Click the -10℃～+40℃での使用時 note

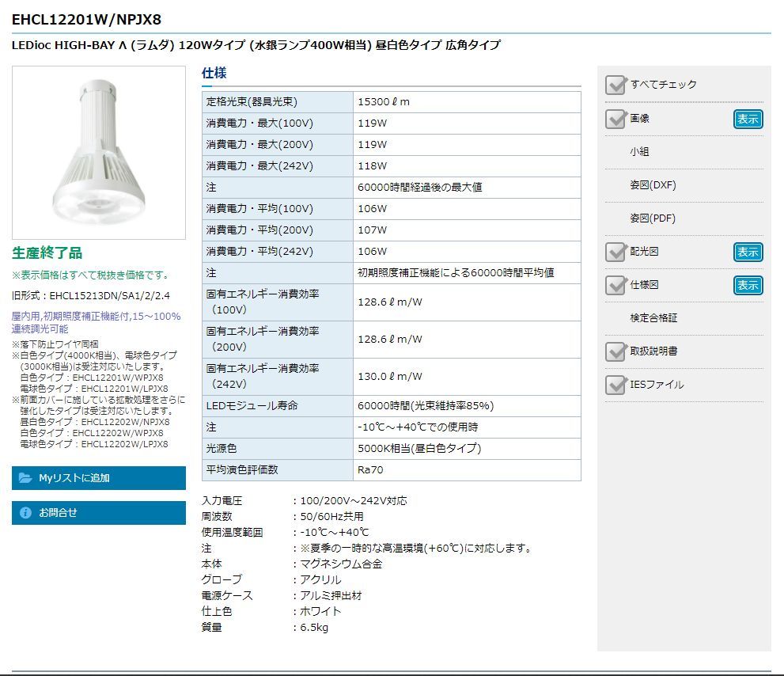point(418,427)
